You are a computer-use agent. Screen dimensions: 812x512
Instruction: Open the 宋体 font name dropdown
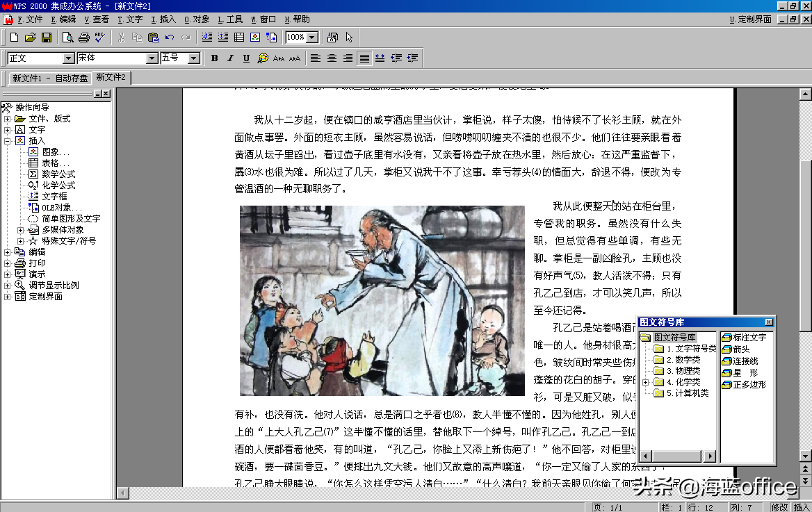click(152, 58)
